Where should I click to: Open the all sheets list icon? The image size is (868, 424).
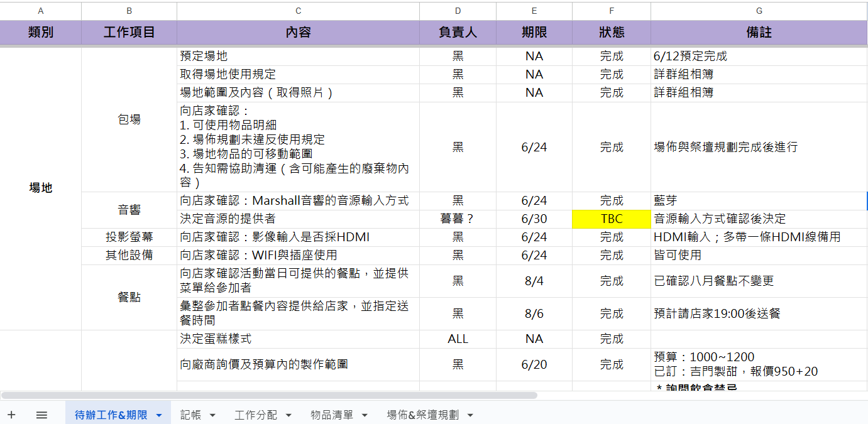(x=41, y=415)
